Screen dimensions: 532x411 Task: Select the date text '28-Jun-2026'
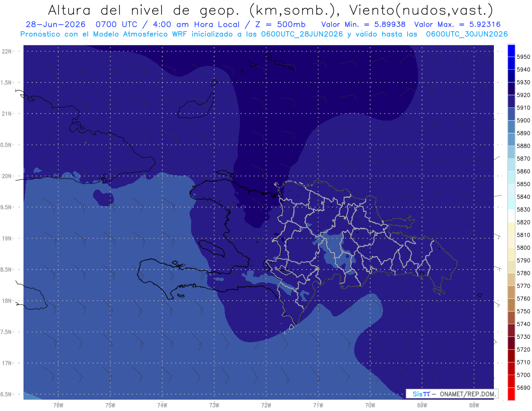tap(55, 24)
